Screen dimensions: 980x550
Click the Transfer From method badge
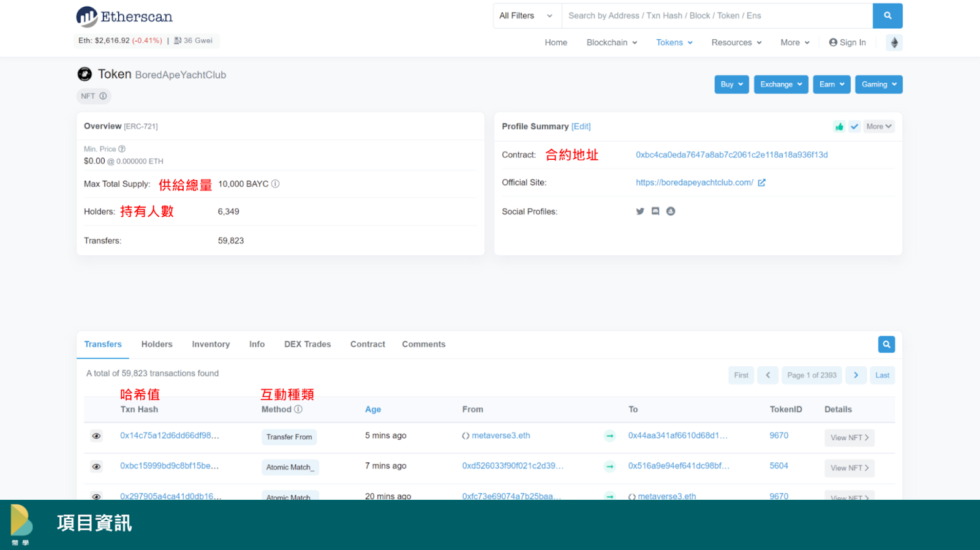click(289, 437)
